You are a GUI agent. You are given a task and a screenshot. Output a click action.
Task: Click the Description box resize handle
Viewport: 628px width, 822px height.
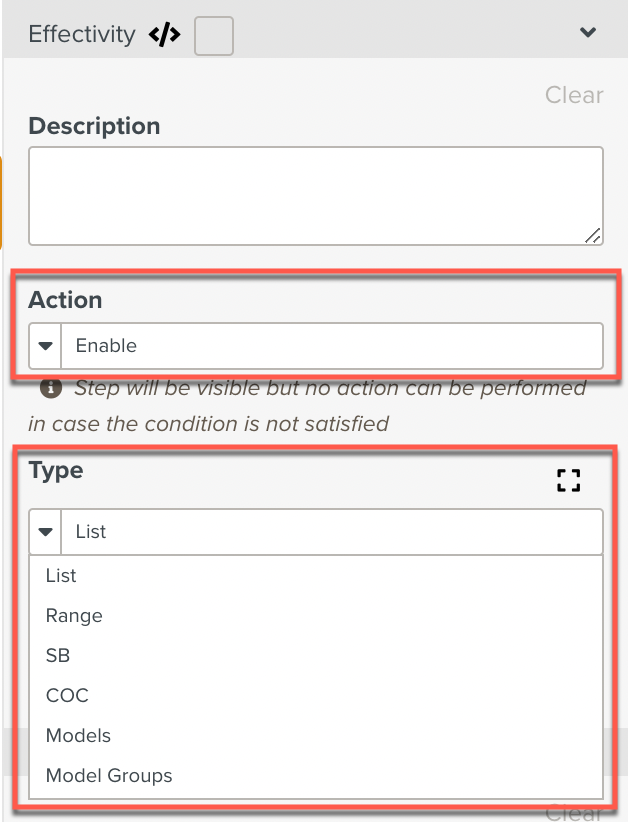point(593,235)
